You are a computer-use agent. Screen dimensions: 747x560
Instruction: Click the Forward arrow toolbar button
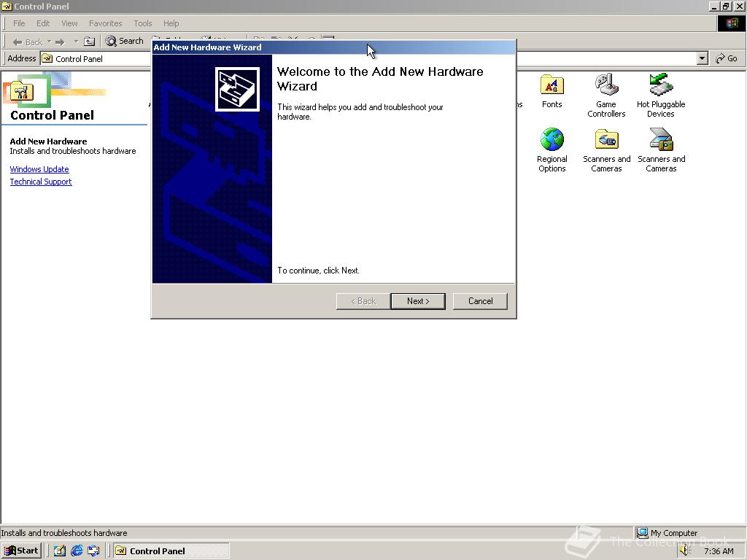tap(60, 42)
